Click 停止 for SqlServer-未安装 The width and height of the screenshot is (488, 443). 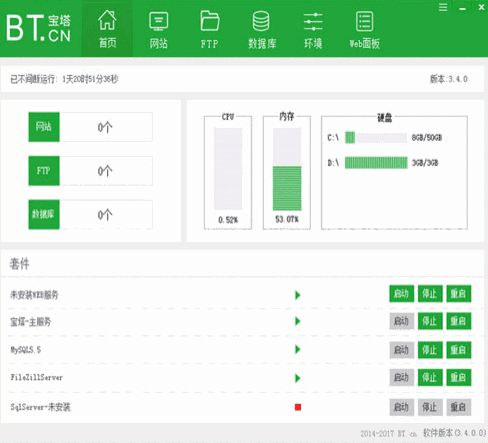[430, 407]
